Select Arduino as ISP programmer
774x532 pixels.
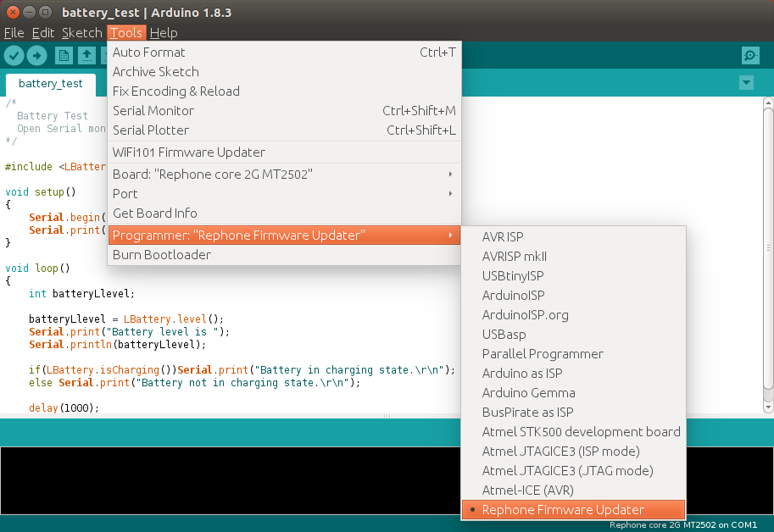pos(574,374)
